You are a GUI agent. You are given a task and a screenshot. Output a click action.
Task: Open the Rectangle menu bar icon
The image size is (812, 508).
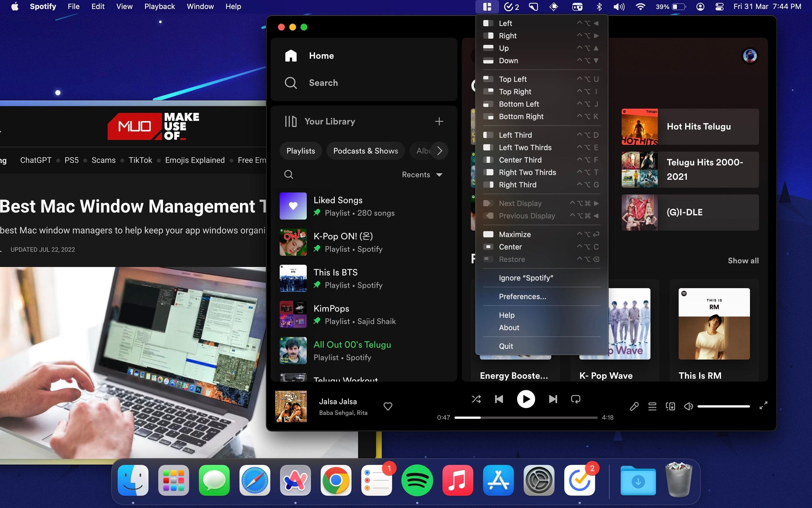coord(487,7)
